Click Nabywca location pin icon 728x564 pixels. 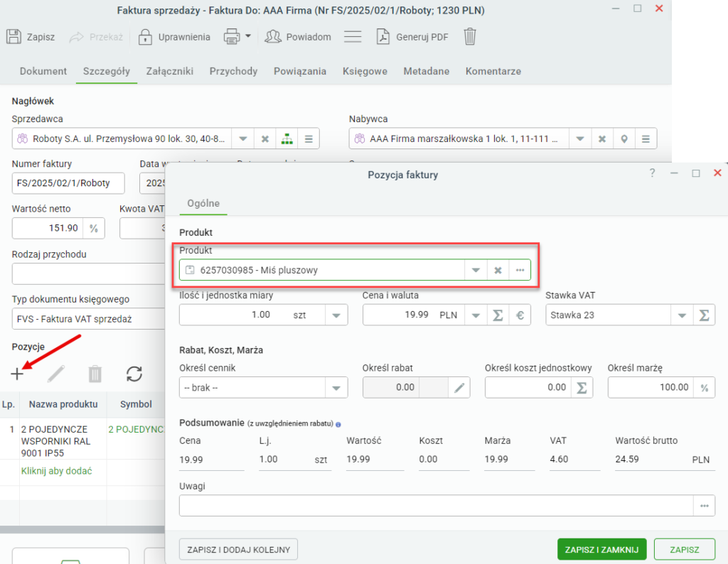point(624,139)
